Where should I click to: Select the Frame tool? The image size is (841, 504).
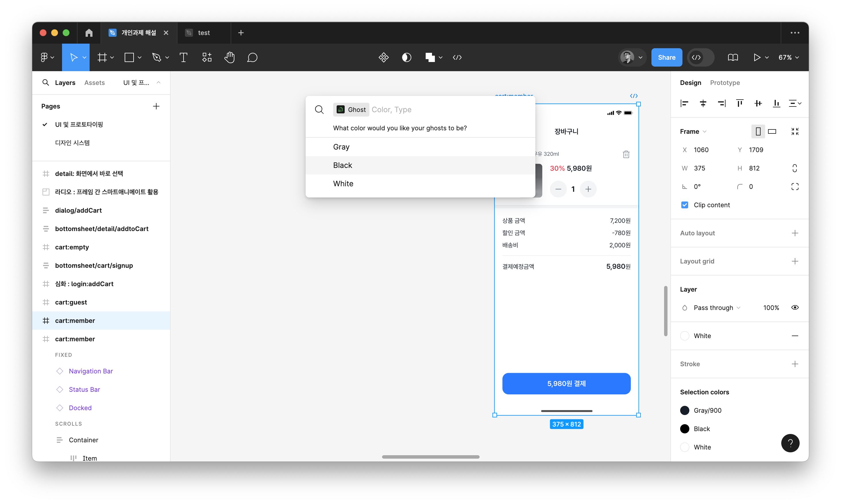102,57
